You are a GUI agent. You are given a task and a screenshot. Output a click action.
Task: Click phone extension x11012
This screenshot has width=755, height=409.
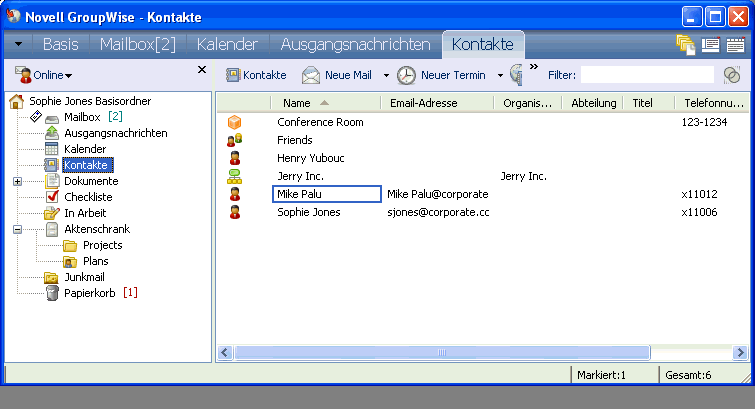coord(699,194)
